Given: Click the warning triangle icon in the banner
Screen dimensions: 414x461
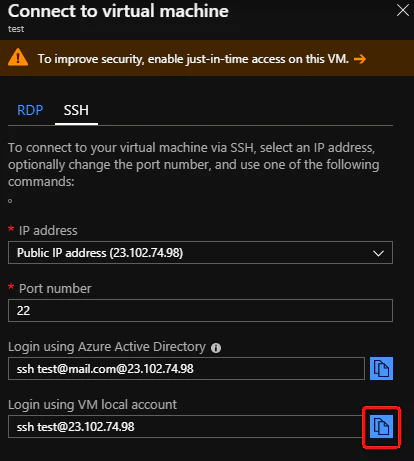Looking at the screenshot, I should (x=18, y=57).
